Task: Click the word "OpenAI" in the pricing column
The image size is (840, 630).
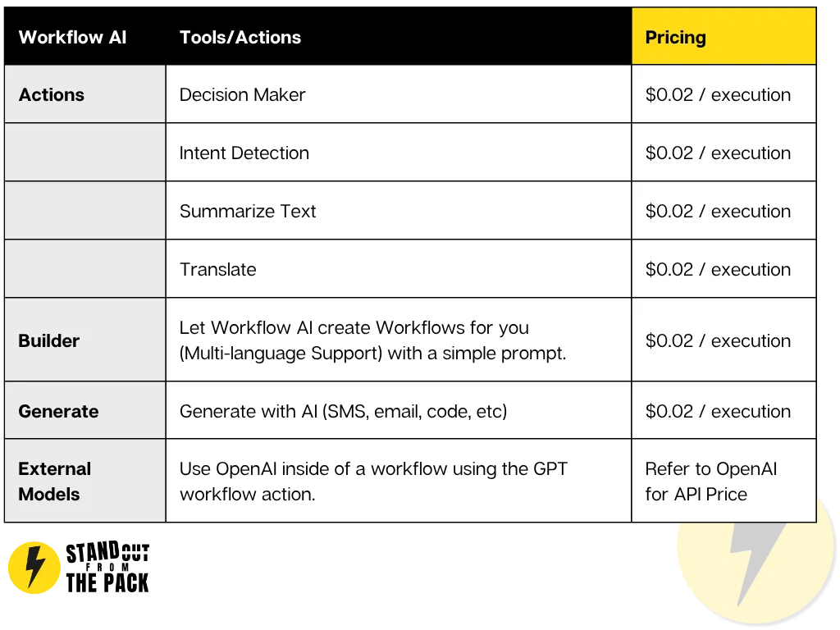Action: (x=746, y=469)
